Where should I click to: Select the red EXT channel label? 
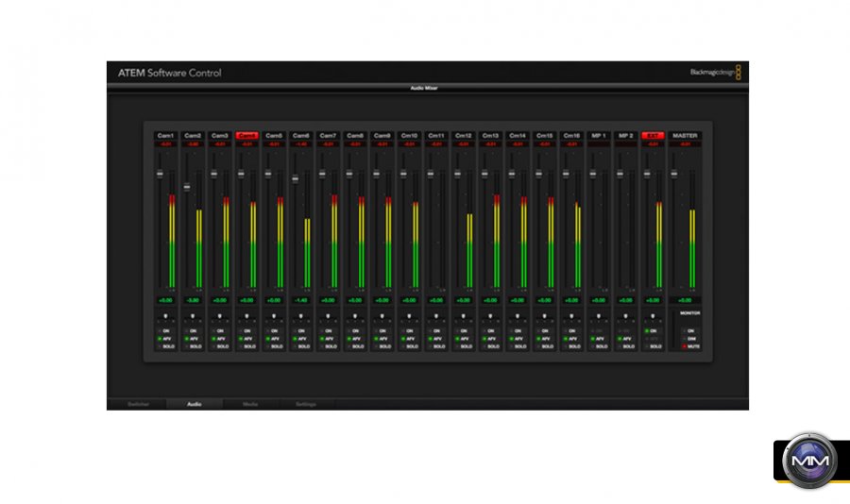652,136
